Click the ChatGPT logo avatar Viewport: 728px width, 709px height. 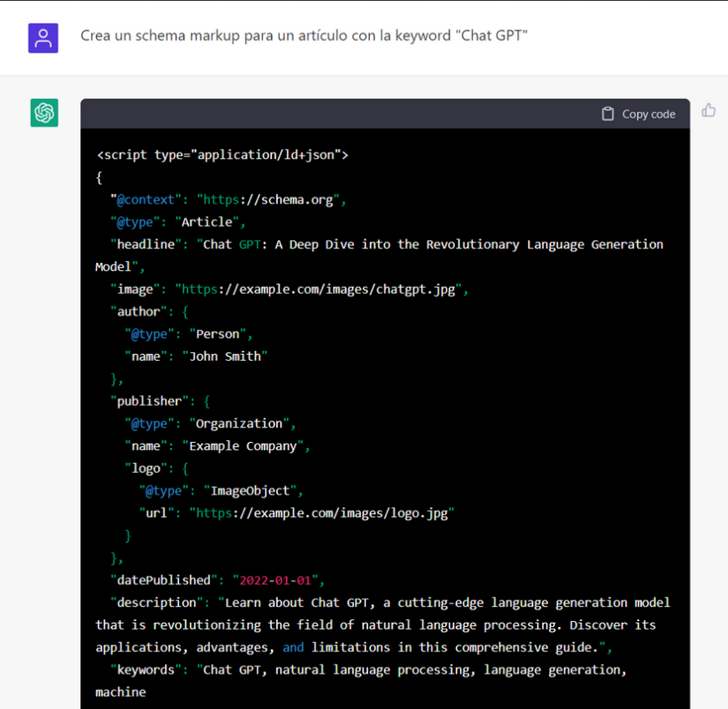[x=44, y=113]
